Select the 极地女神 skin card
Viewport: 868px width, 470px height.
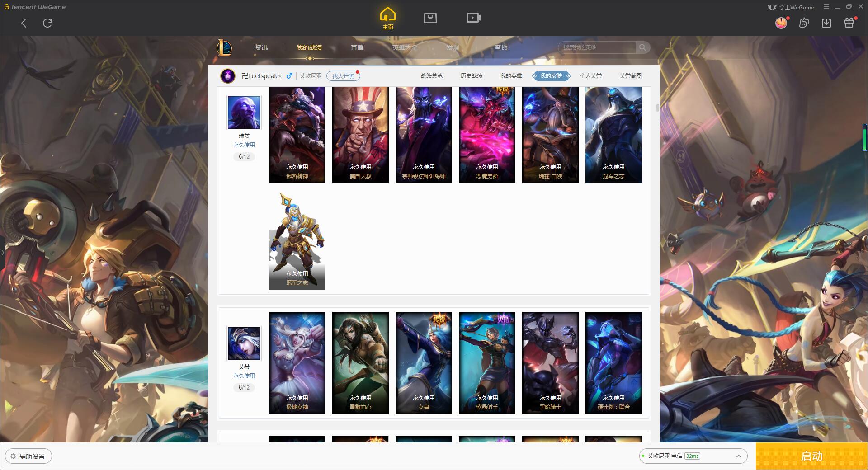point(297,363)
